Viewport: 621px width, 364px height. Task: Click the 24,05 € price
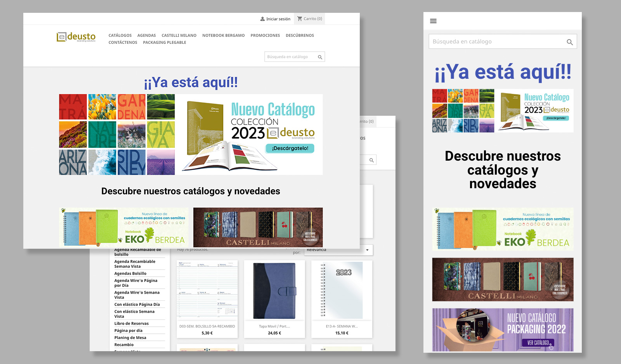274,333
